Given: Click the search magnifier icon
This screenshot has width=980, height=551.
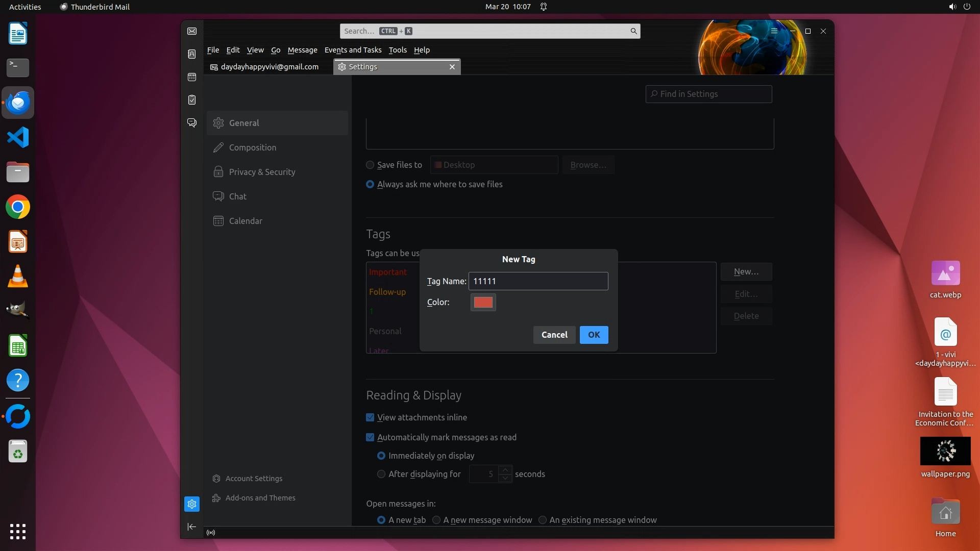Looking at the screenshot, I should click(x=633, y=31).
